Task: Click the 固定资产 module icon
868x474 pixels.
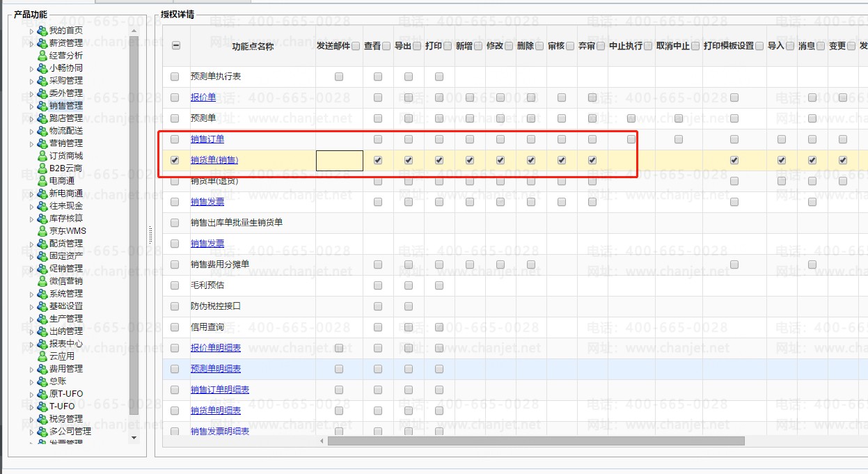Action: point(42,256)
